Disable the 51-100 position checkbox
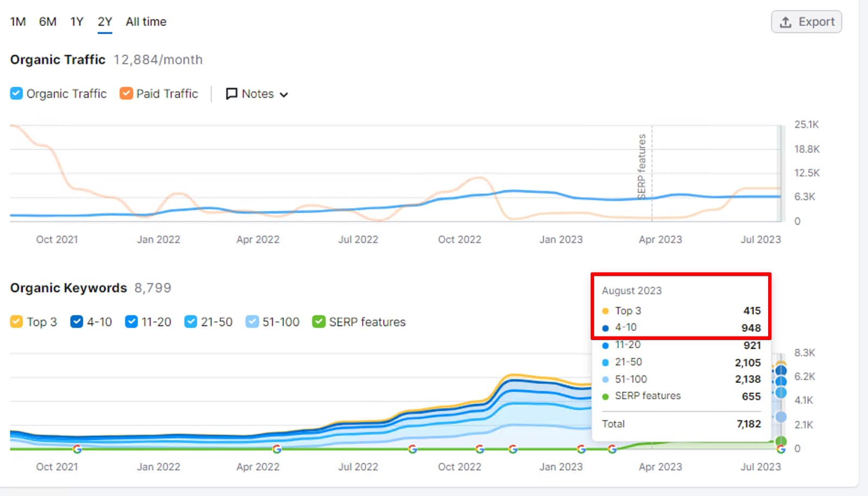868x496 pixels. 252,322
